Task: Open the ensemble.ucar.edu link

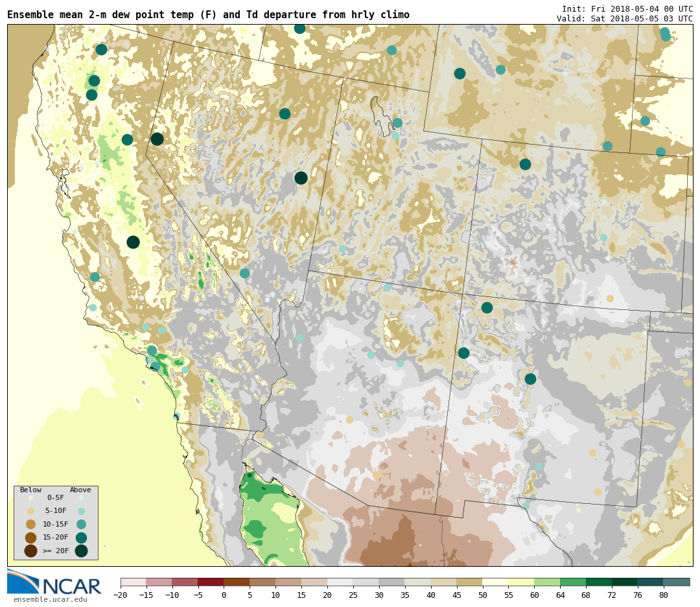Action: pyautogui.click(x=50, y=599)
